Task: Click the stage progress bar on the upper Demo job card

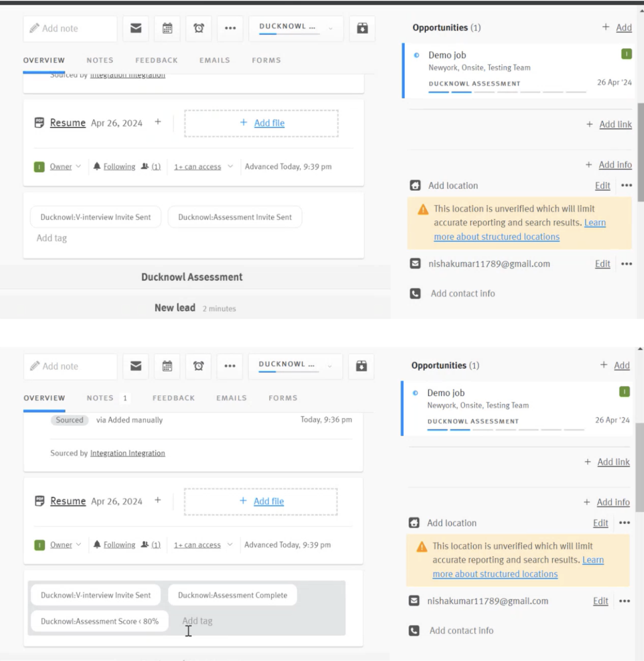Action: (507, 92)
